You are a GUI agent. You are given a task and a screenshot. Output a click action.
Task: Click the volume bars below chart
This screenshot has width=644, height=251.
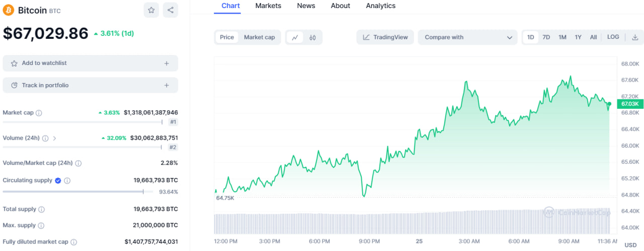(412, 221)
